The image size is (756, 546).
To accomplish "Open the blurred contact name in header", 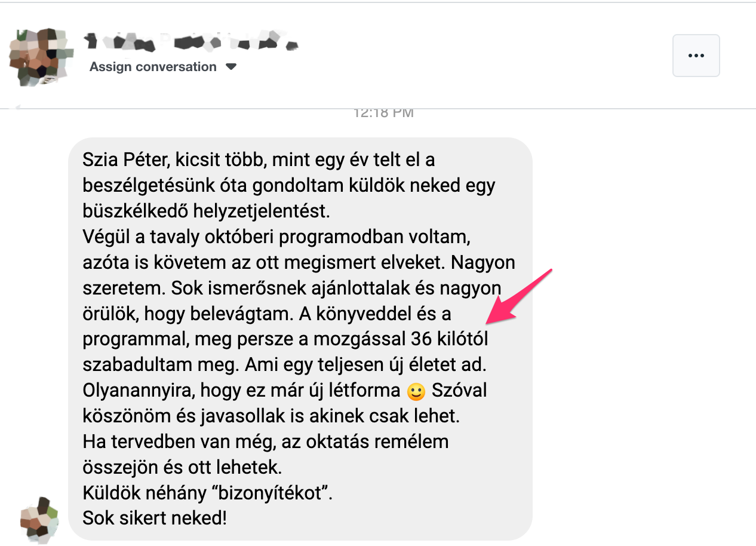I will [190, 40].
